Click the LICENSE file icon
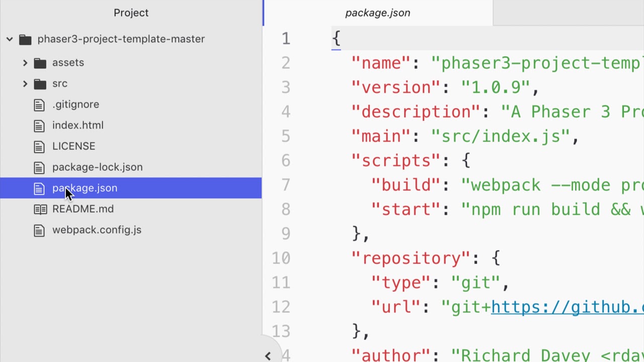 pyautogui.click(x=39, y=146)
